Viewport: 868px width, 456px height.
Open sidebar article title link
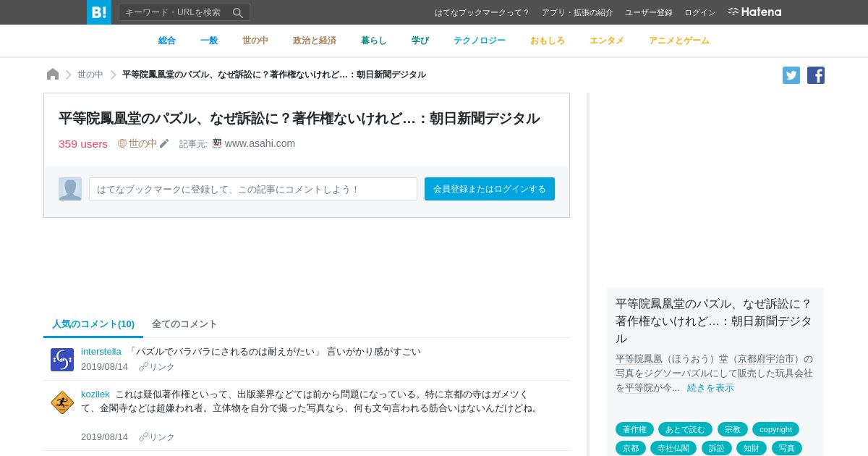(x=715, y=321)
